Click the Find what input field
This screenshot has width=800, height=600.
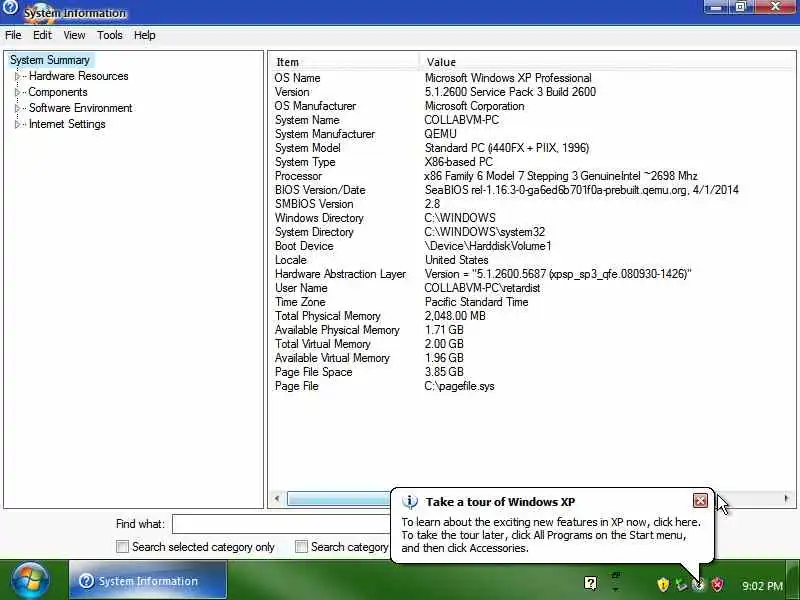tap(281, 524)
